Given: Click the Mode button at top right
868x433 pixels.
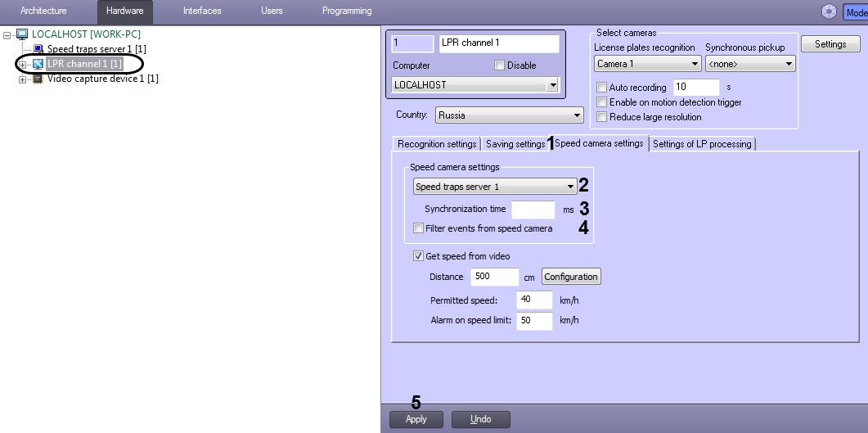Looking at the screenshot, I should point(855,11).
